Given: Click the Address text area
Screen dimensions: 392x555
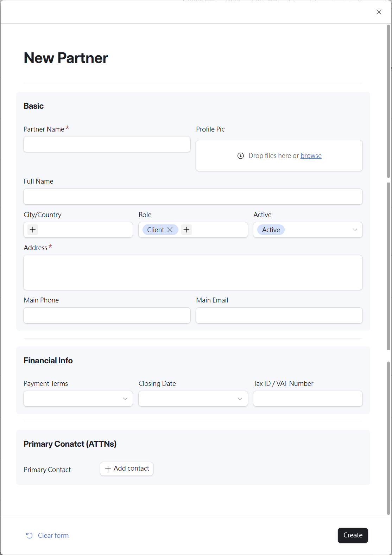Looking at the screenshot, I should point(193,273).
